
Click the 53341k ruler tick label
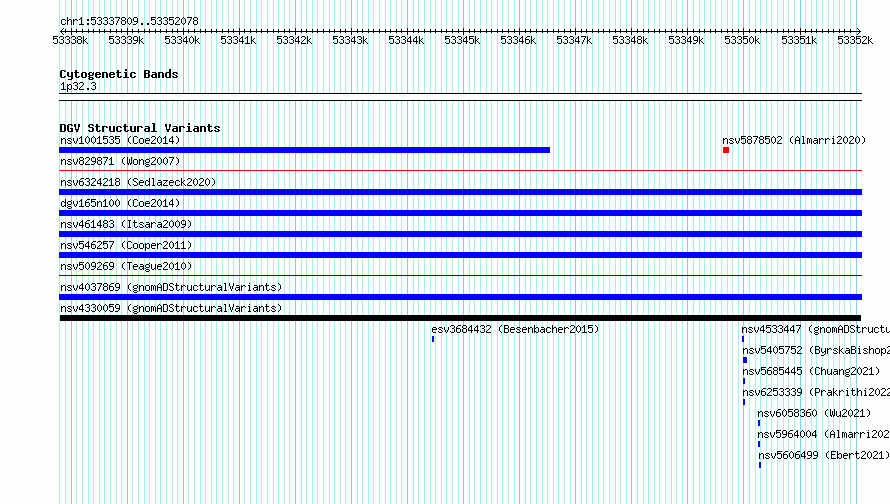[238, 40]
